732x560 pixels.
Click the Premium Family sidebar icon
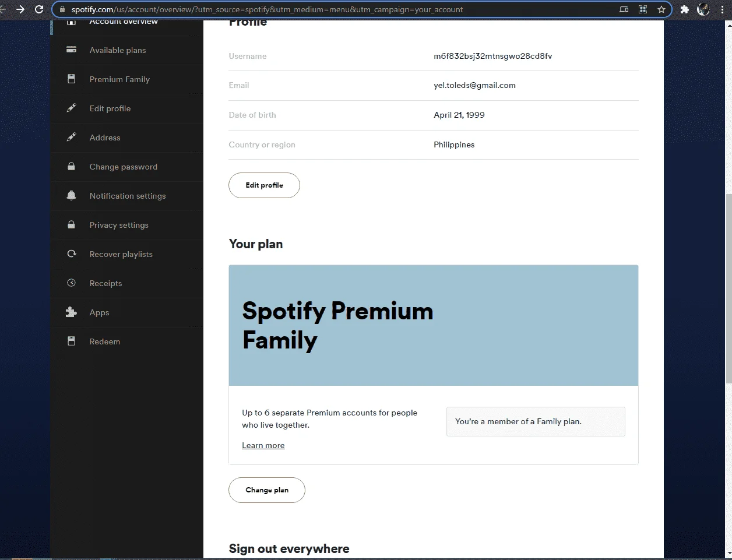[71, 79]
